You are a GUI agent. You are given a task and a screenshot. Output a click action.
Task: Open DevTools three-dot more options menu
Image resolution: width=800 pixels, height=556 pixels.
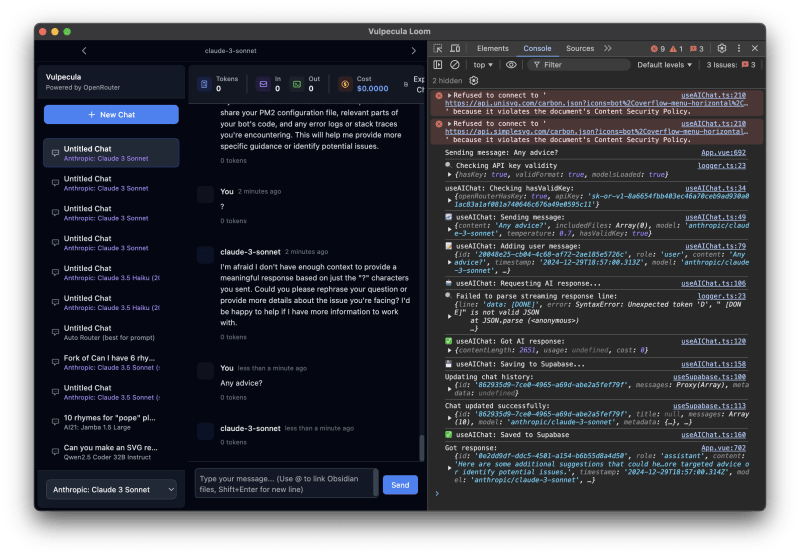tap(739, 48)
